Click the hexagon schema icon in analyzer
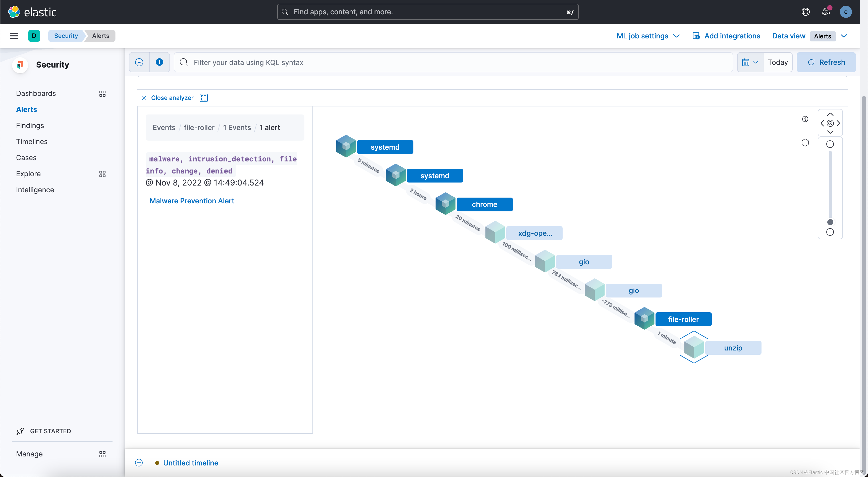Viewport: 868px width, 477px height. point(805,143)
